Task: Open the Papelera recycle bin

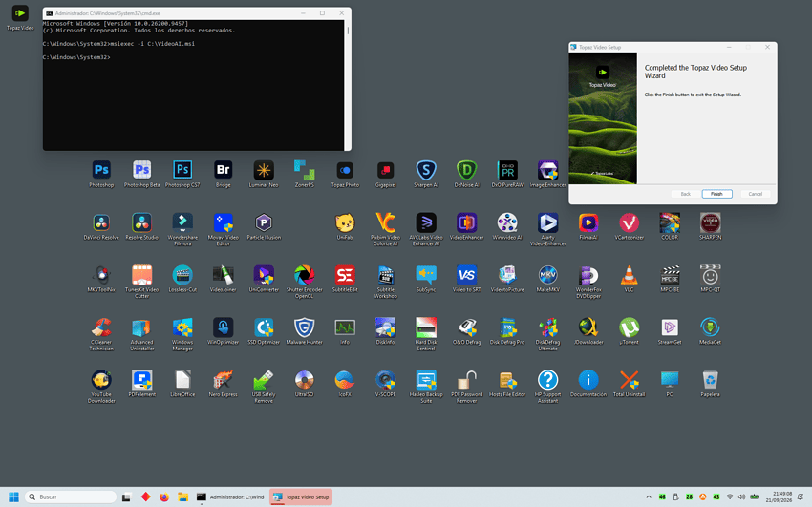Action: tap(710, 384)
